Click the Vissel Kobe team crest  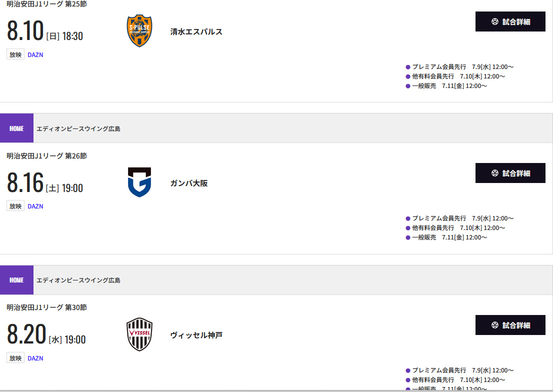coord(139,334)
